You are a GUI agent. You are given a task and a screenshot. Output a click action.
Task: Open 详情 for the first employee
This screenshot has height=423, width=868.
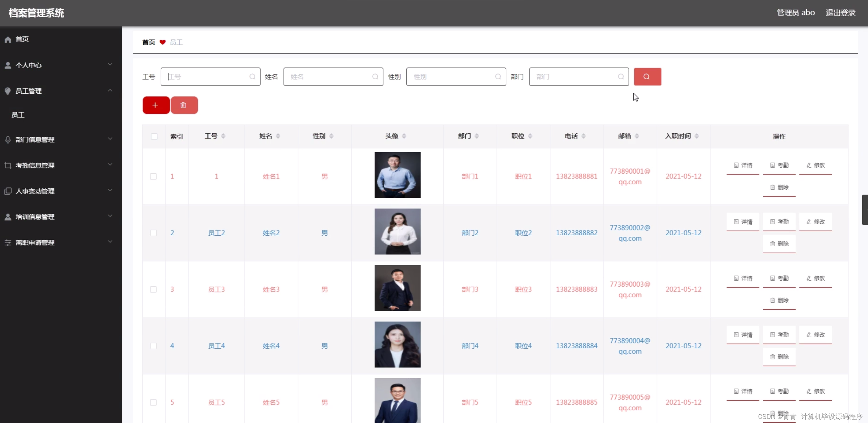743,165
